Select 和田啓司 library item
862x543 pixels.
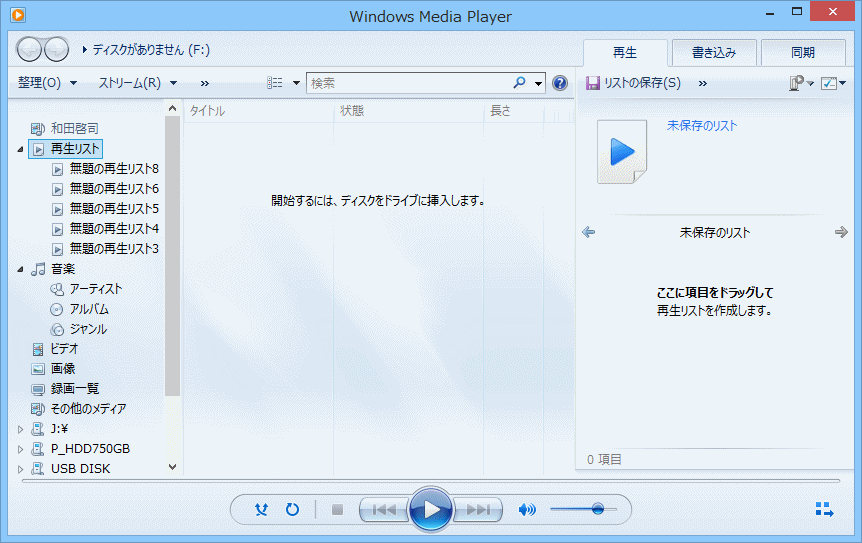coord(65,129)
